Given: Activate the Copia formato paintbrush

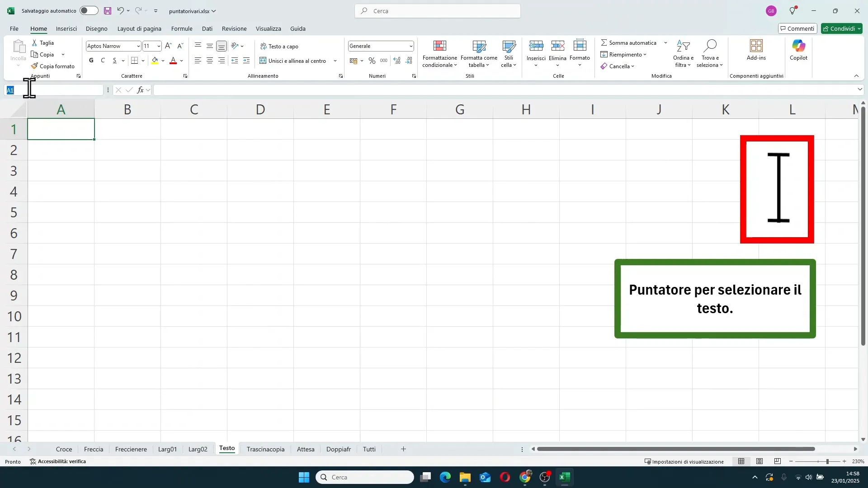Looking at the screenshot, I should (53, 66).
